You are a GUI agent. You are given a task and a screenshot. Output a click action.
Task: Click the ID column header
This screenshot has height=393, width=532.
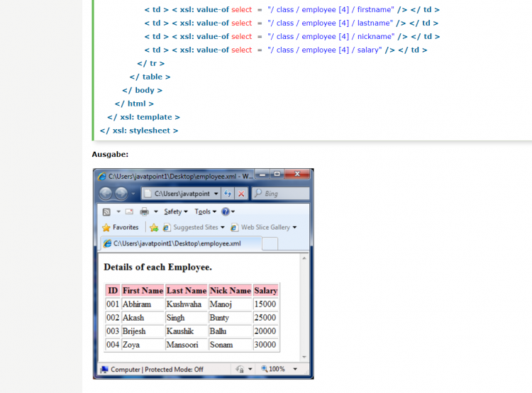(113, 291)
